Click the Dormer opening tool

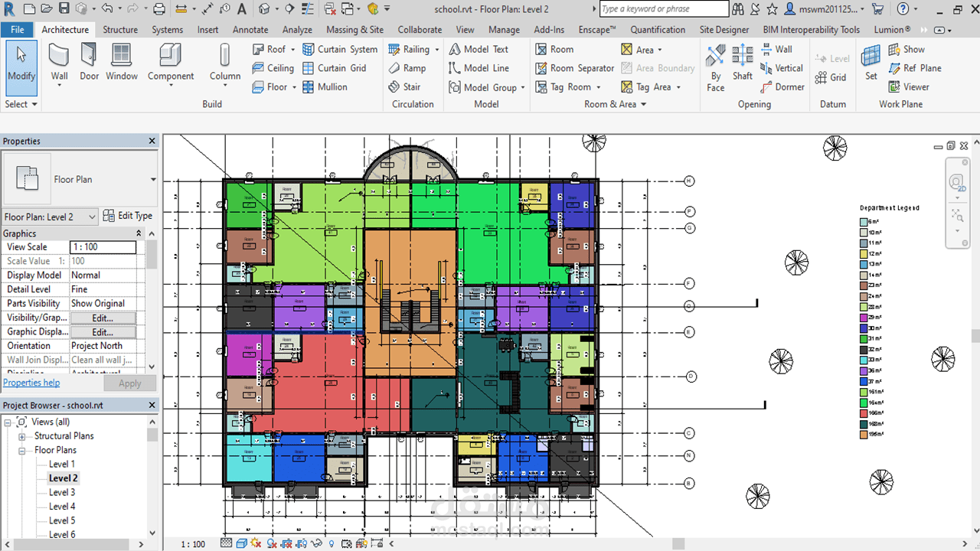point(782,87)
